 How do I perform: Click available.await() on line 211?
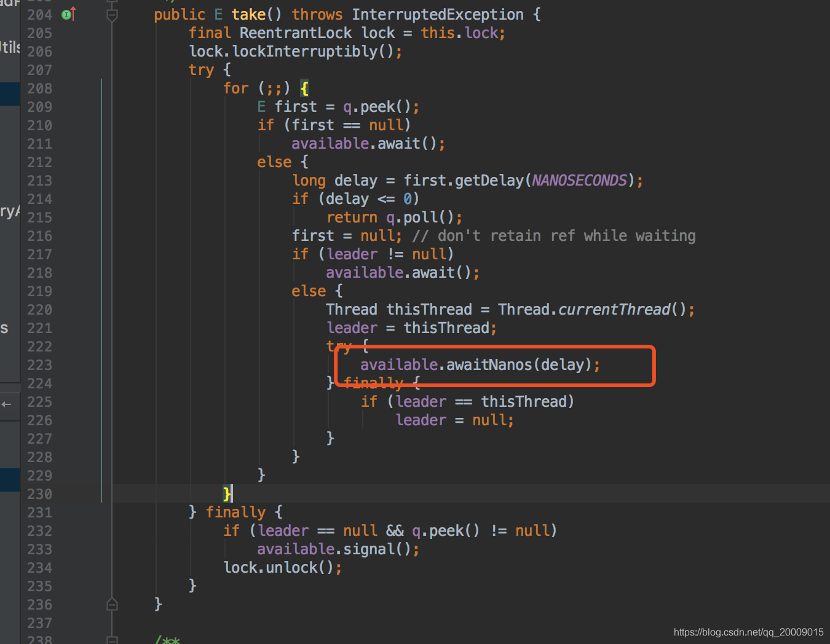pos(364,143)
